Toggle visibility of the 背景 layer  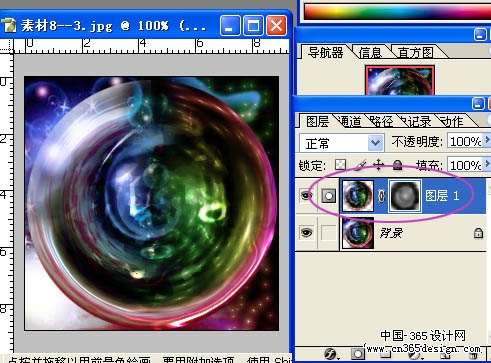[x=306, y=232]
